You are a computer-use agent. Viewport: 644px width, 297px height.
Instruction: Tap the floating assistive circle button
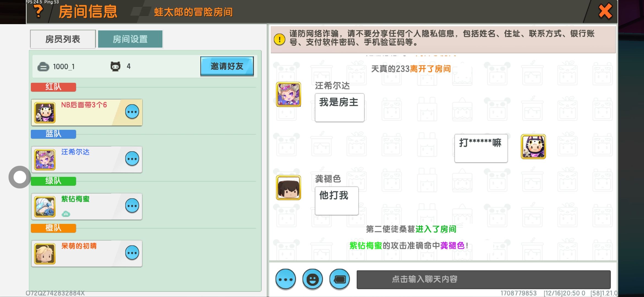(x=20, y=177)
